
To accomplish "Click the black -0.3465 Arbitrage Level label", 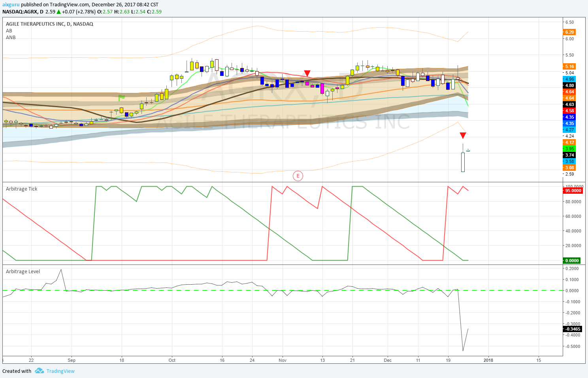I will (573, 329).
